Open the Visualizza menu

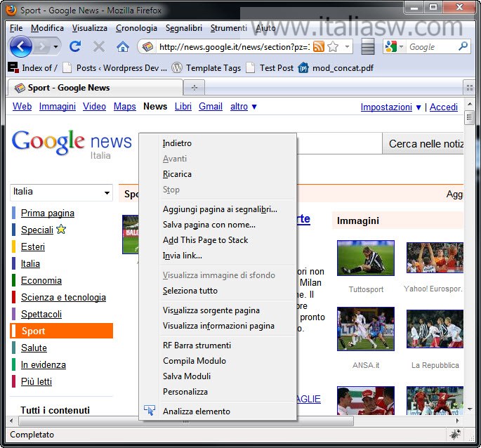coord(90,28)
